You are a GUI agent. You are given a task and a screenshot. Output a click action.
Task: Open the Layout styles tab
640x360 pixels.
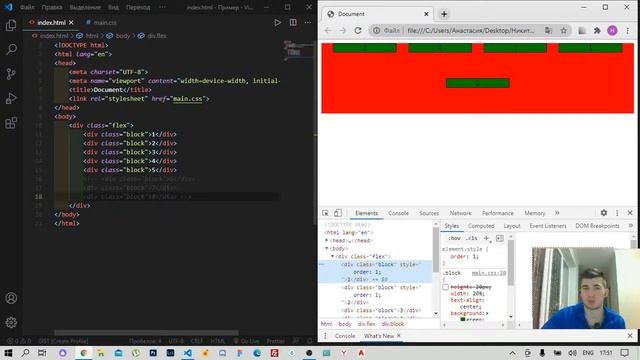pyautogui.click(x=512, y=226)
